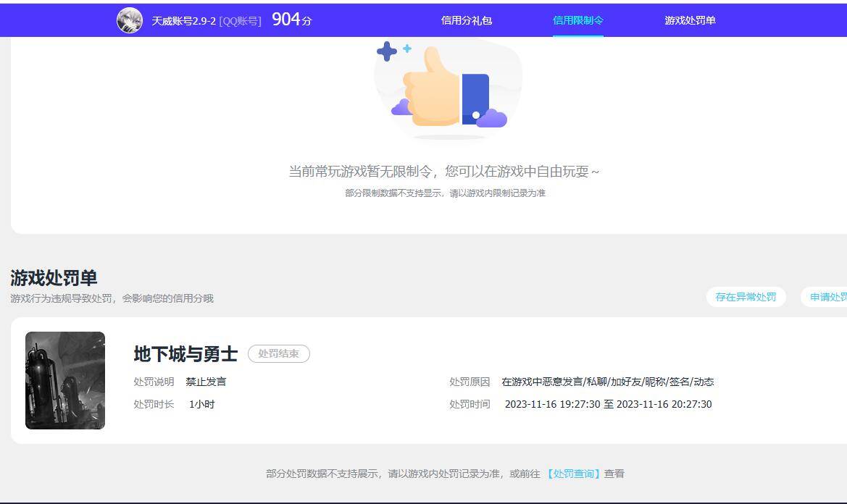Viewport: 847px width, 504px height.
Task: Open the 地下城与勇士 game thumbnail
Action: (x=64, y=379)
